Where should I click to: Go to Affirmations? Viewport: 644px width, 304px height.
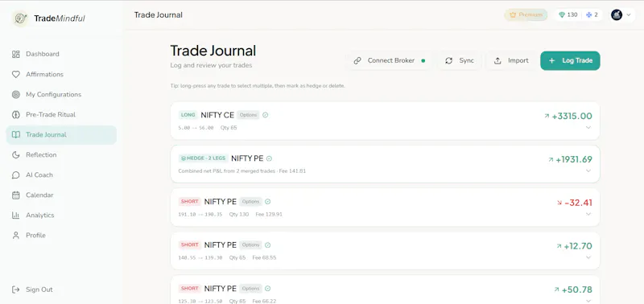pos(61,74)
